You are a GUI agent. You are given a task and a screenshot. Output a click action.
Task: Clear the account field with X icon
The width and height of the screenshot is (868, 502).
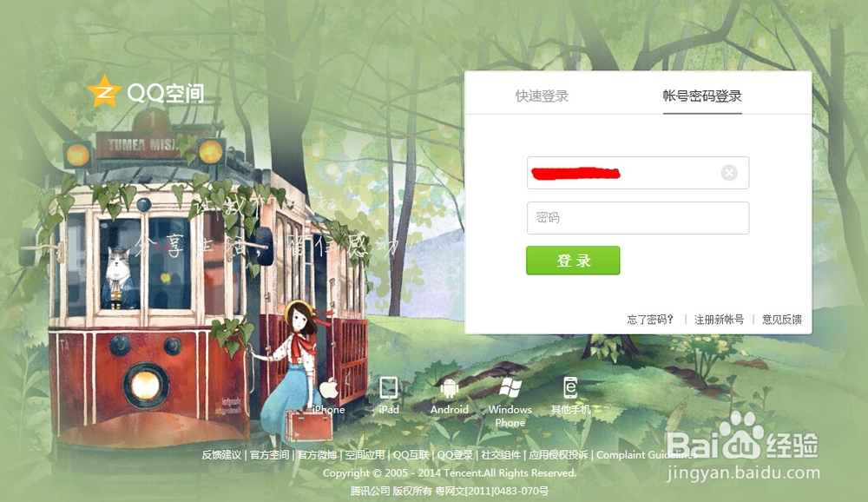729,174
